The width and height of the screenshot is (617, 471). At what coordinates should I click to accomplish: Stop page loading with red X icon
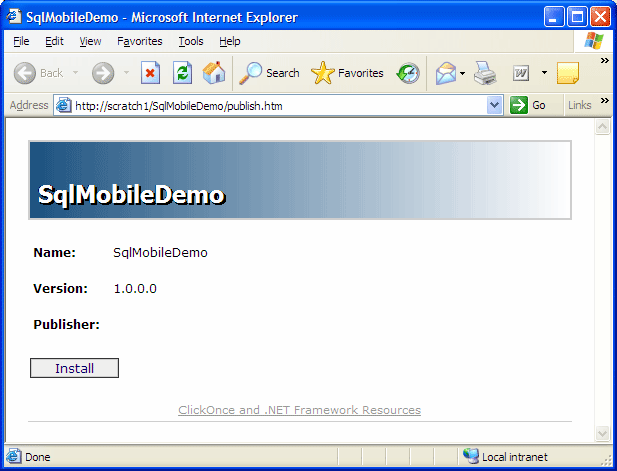point(150,73)
